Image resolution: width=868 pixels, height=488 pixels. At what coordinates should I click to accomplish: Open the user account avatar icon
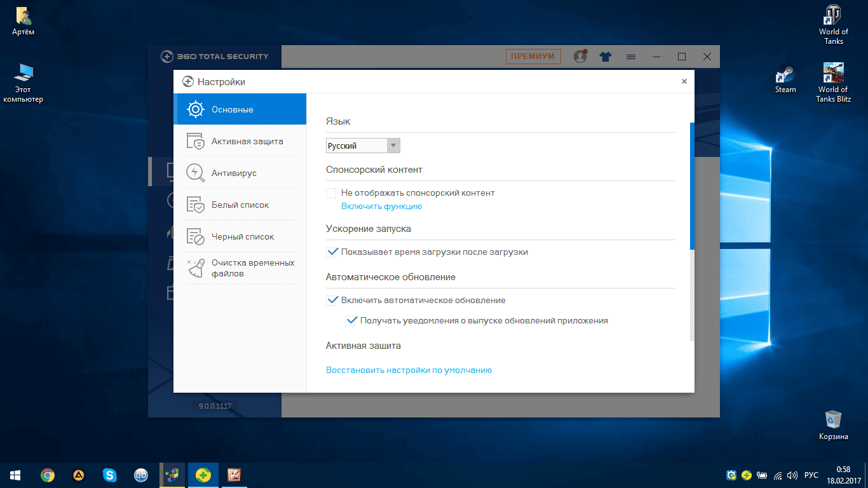[580, 56]
